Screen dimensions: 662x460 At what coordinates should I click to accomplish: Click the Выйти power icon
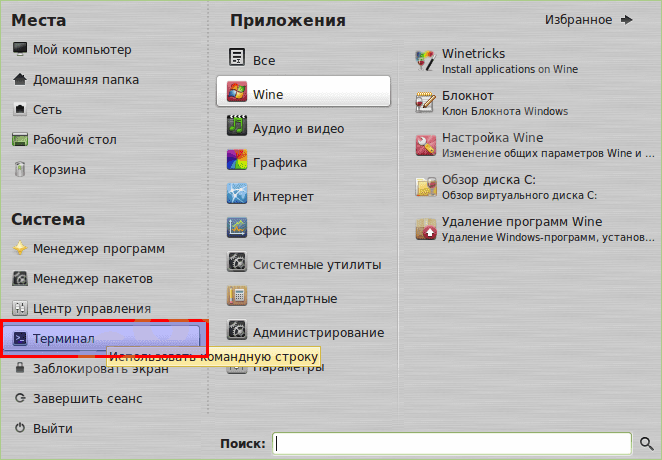[x=19, y=428]
